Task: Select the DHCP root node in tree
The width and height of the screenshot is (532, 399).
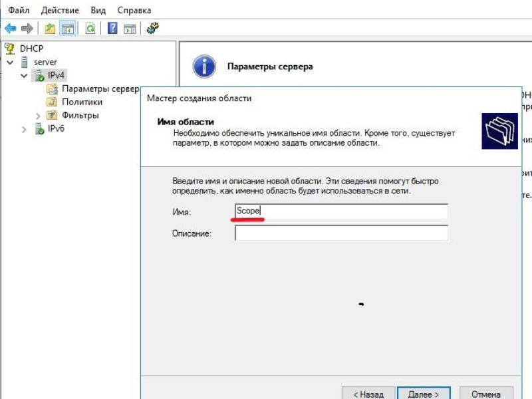Action: pyautogui.click(x=31, y=49)
